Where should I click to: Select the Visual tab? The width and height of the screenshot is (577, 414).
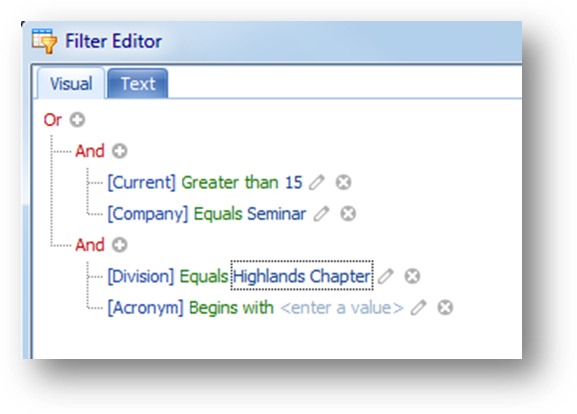pyautogui.click(x=71, y=84)
